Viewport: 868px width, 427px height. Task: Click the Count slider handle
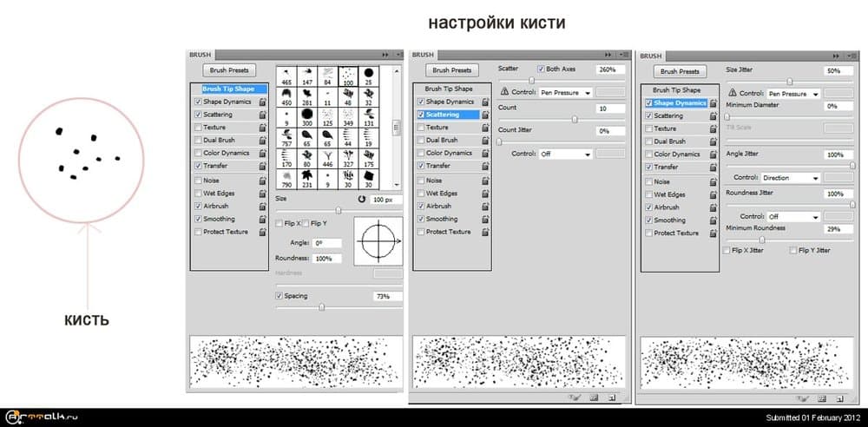pyautogui.click(x=575, y=119)
